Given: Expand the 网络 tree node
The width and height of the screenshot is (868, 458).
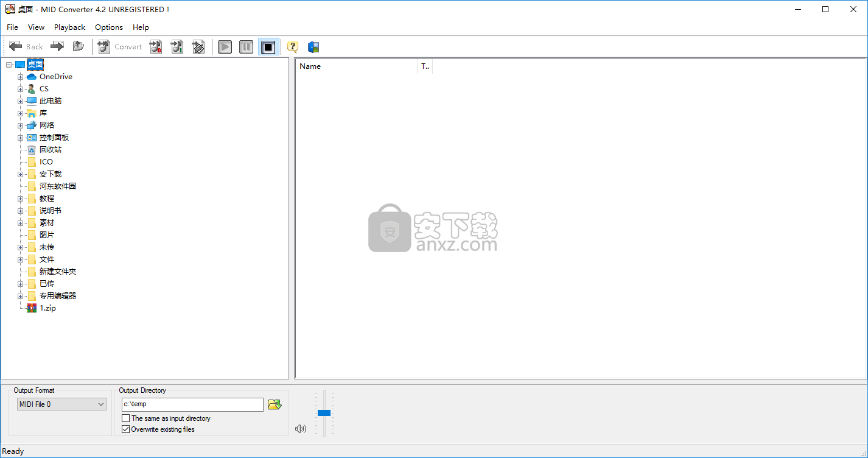Looking at the screenshot, I should click(21, 125).
